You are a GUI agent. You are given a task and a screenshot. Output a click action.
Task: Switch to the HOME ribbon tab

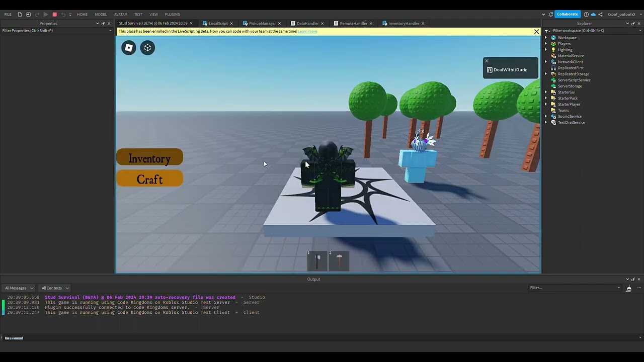(82, 14)
